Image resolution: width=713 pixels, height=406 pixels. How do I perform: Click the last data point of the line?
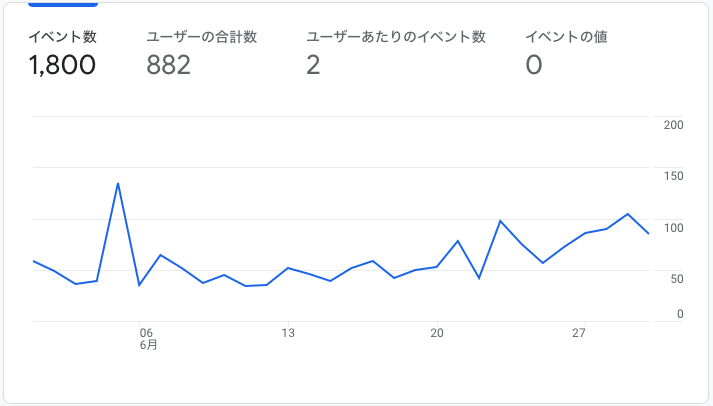tap(648, 233)
